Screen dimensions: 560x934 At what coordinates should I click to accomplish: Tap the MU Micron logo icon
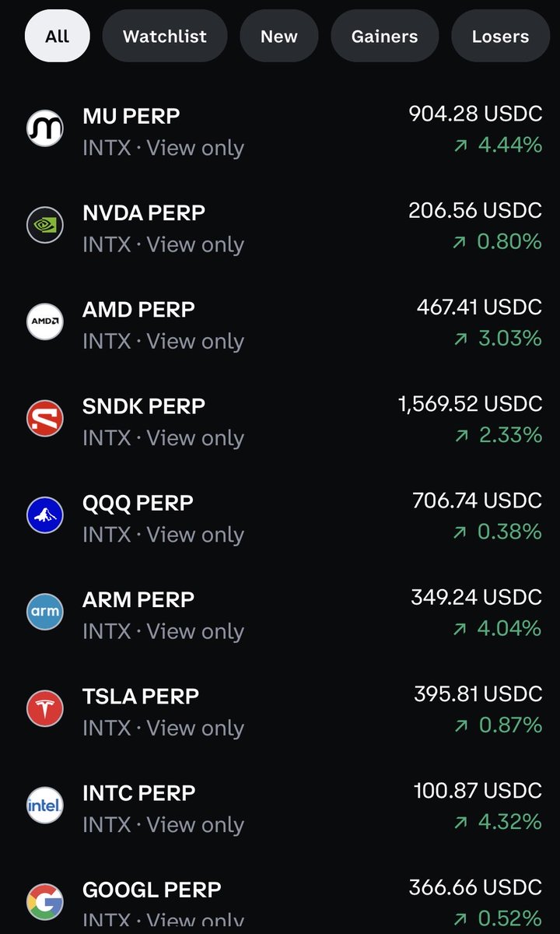click(45, 128)
